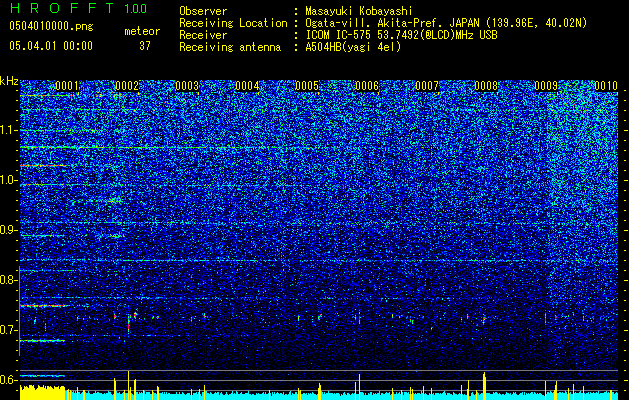This screenshot has height=400, width=629.
Task: Click the A504HB(yagi 4el) antenna text
Action: [353, 47]
